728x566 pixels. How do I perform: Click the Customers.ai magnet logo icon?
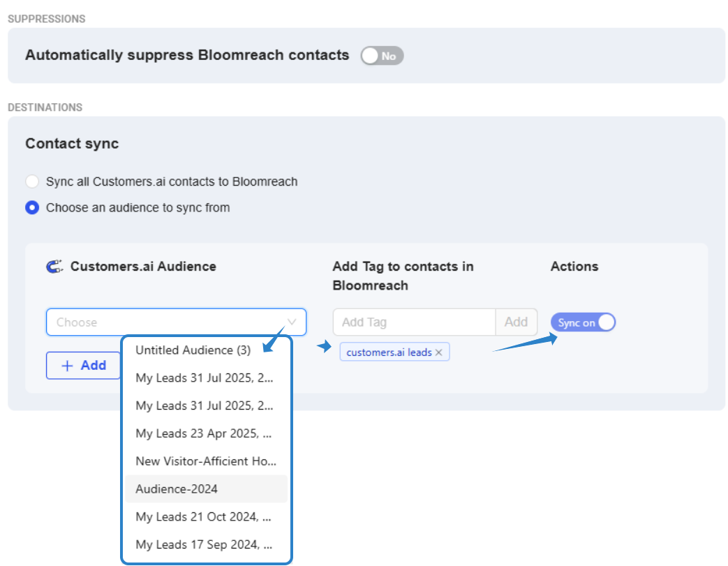tap(54, 267)
